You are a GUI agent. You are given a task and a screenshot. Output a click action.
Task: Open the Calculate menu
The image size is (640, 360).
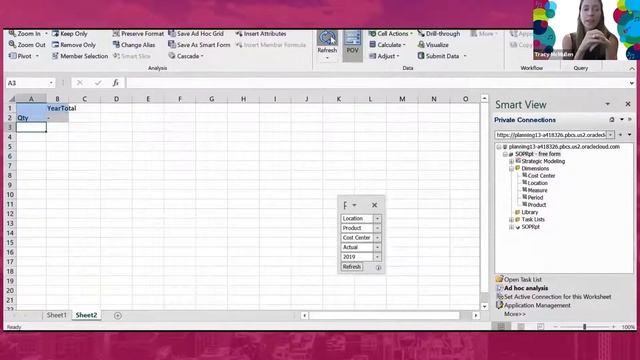pos(387,45)
